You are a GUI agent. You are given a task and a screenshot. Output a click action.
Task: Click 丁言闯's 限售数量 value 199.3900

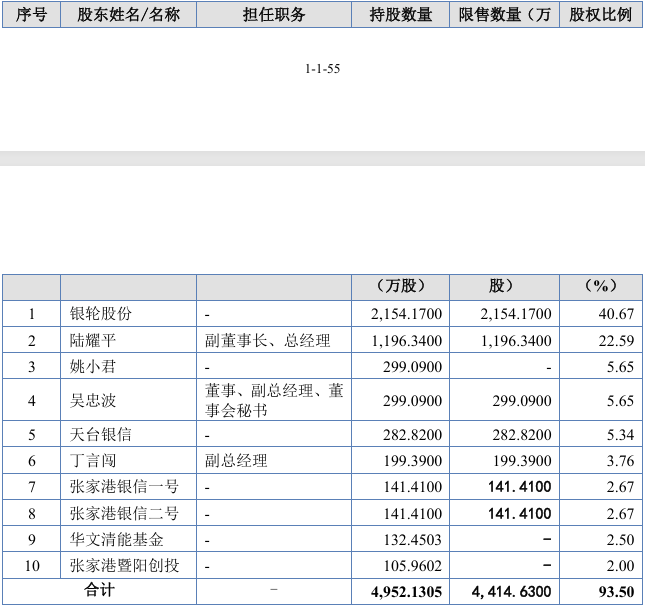(x=522, y=461)
